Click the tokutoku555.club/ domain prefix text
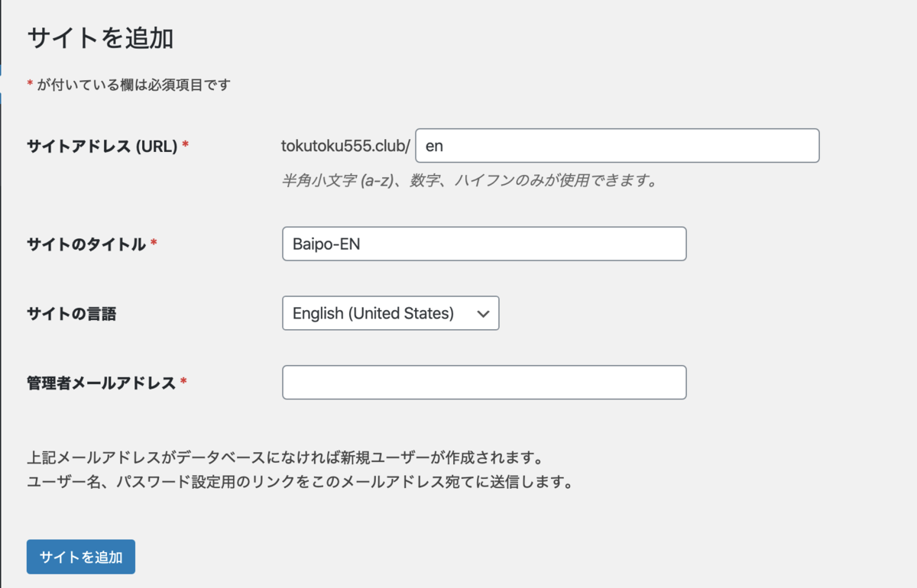Screen dimensions: 917x588 pos(346,145)
